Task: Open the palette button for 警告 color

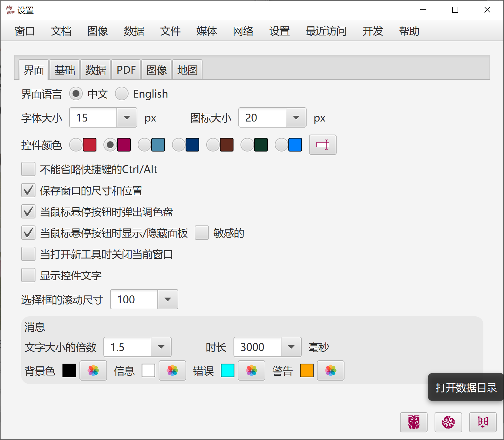Action: [x=331, y=370]
